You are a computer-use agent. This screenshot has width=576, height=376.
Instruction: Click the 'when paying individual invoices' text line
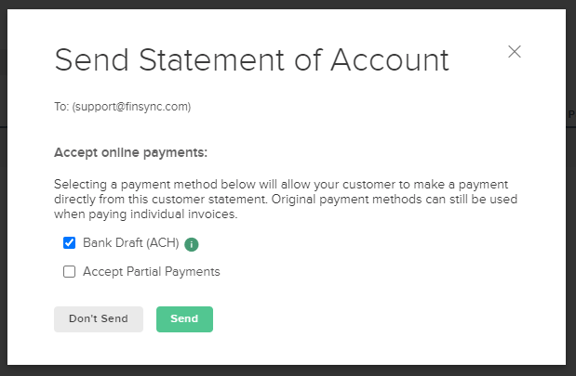(x=146, y=214)
